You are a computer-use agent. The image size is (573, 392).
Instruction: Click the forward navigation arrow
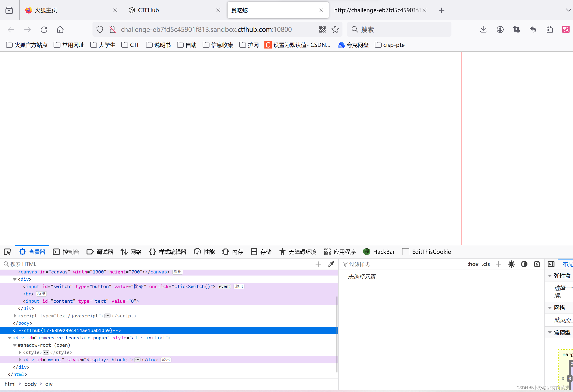(x=27, y=30)
